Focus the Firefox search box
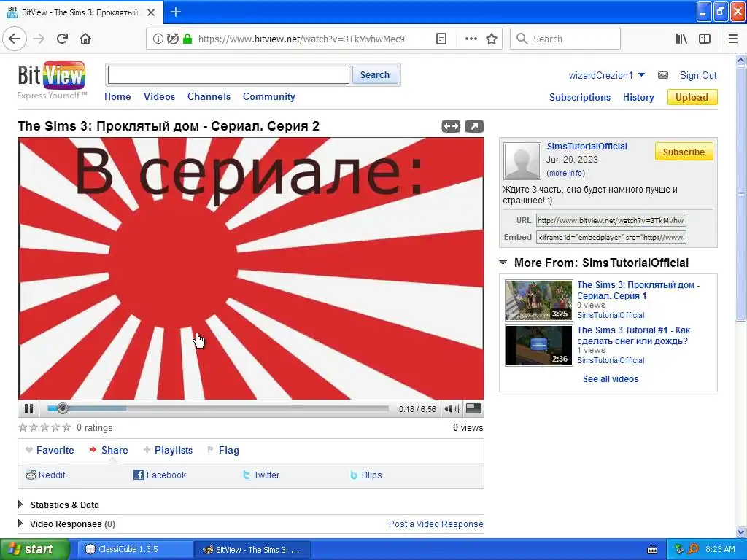The image size is (747, 560). [565, 39]
